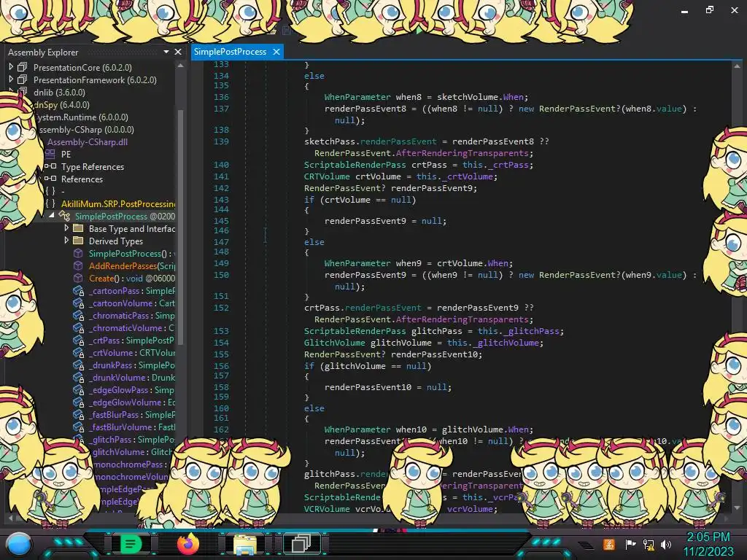The image size is (747, 560).
Task: Select Assembly-CSharp (0.0.0.0) in the tree
Action: (x=86, y=129)
